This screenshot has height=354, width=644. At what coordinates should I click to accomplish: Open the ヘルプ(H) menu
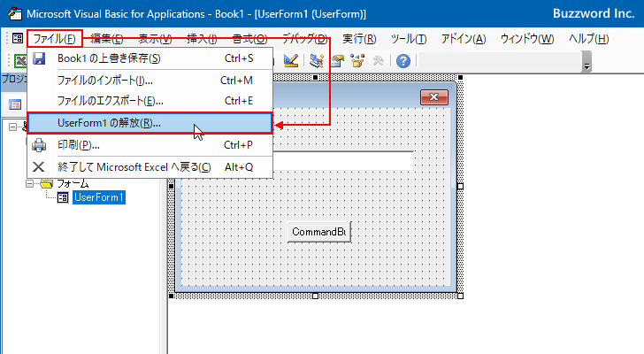click(588, 39)
